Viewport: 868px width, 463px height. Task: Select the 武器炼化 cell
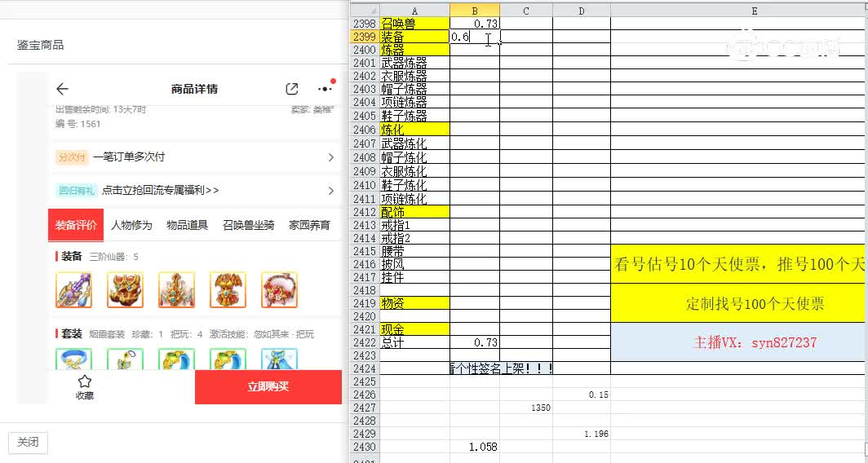point(414,143)
